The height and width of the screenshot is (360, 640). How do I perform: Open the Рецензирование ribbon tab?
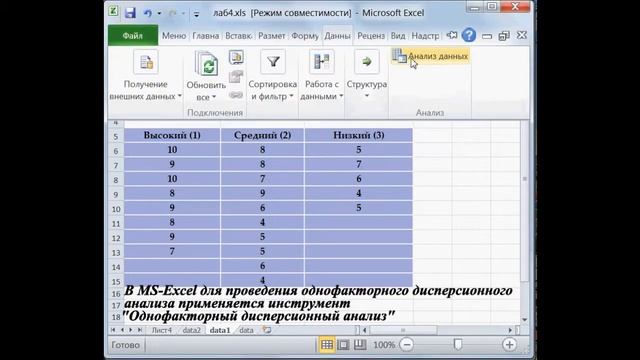(x=371, y=36)
